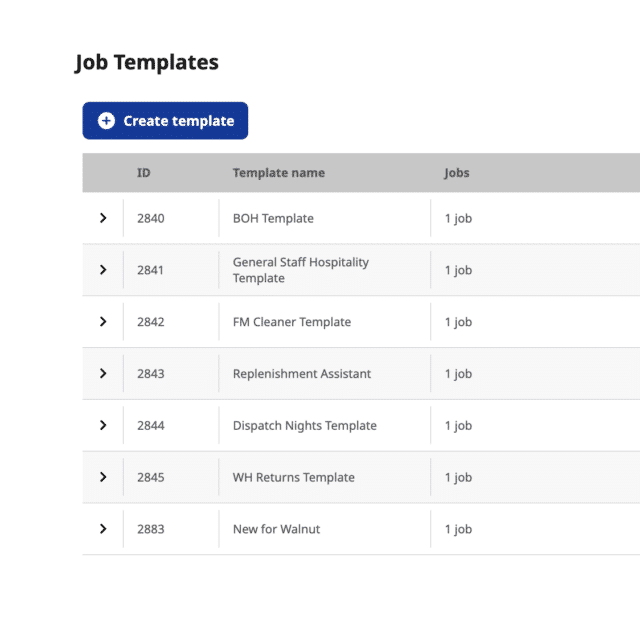Screen dimensions: 640x641
Task: Click the Replenishment Assistant template name
Action: tap(302, 374)
